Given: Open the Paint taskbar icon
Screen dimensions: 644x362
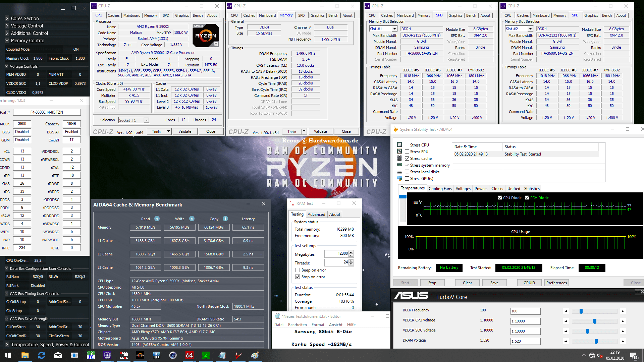Looking at the screenshot, I should click(255, 355).
